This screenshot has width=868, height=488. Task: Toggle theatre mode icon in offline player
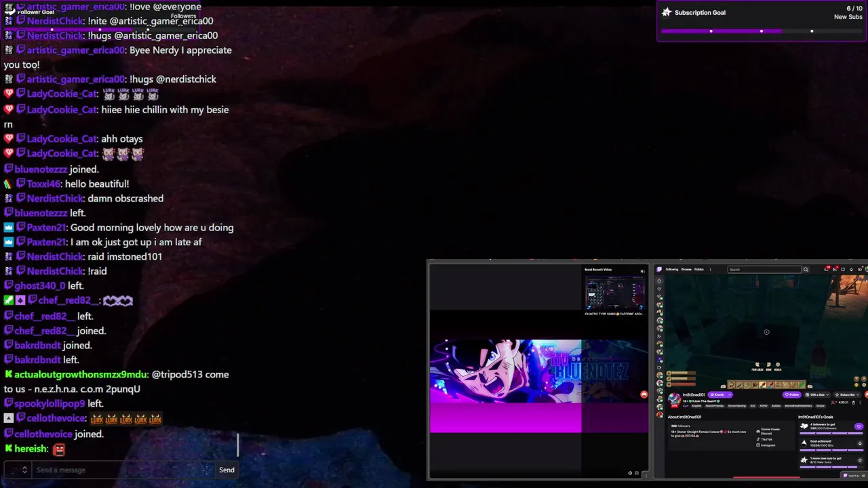click(x=637, y=473)
